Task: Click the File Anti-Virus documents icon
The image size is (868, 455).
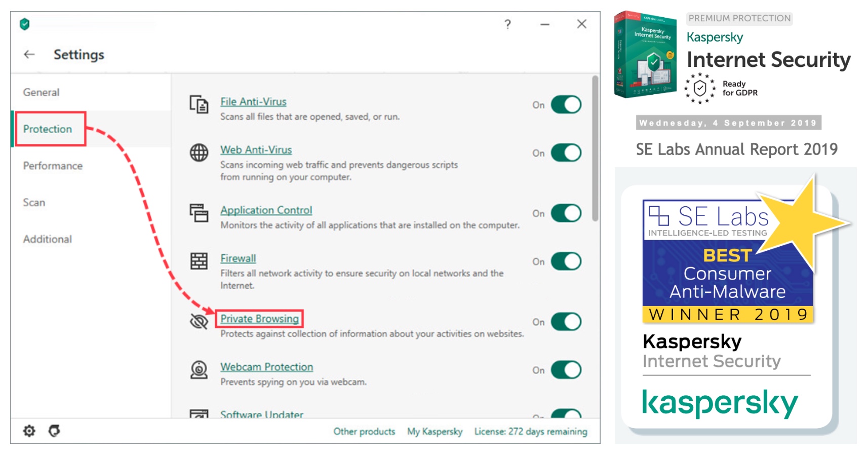Action: pos(199,104)
